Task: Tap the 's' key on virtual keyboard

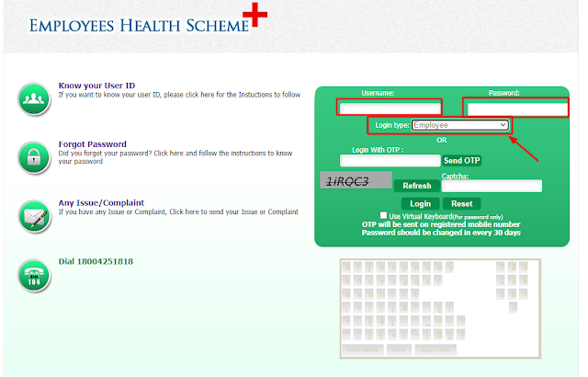Action: (392, 267)
